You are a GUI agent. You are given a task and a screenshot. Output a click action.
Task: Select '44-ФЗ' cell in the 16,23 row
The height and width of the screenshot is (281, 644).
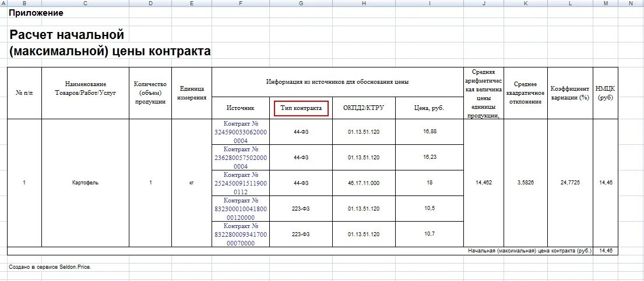coord(301,158)
